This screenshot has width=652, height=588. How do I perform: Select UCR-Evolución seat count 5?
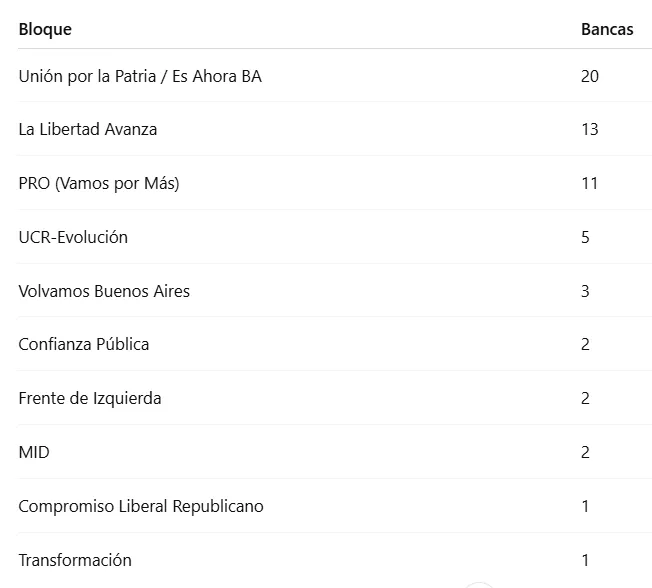(586, 237)
